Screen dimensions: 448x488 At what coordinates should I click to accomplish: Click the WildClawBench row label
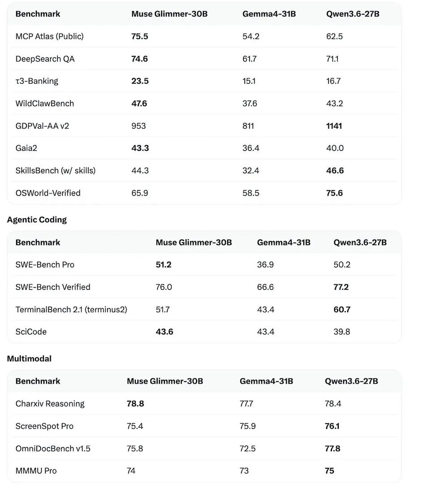(44, 103)
